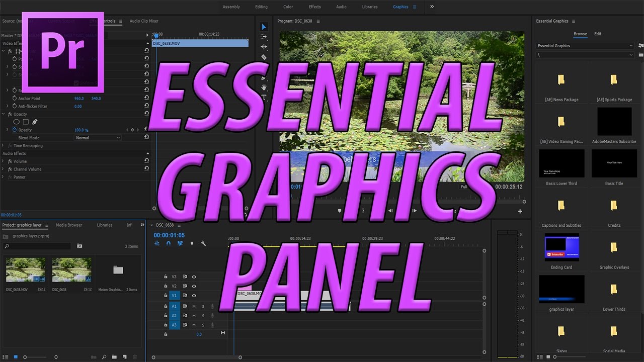Image resolution: width=644 pixels, height=362 pixels.
Task: Toggle snap magnet in timeline
Action: tap(169, 243)
